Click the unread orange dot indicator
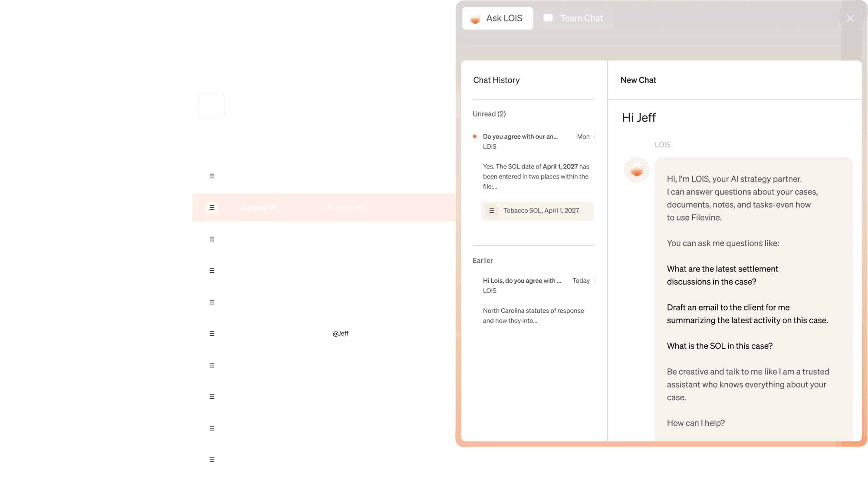Image resolution: width=868 pixels, height=480 pixels. [475, 136]
